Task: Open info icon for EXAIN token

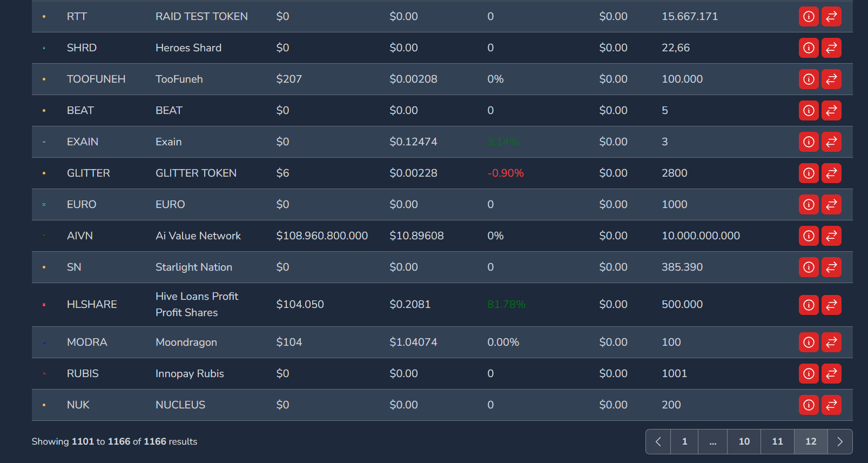Action: click(809, 142)
